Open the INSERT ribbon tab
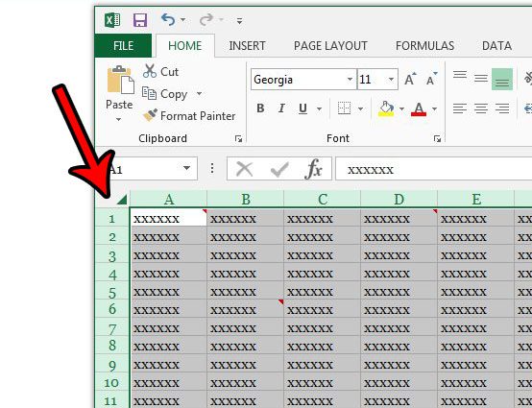The width and height of the screenshot is (532, 408). tap(247, 46)
